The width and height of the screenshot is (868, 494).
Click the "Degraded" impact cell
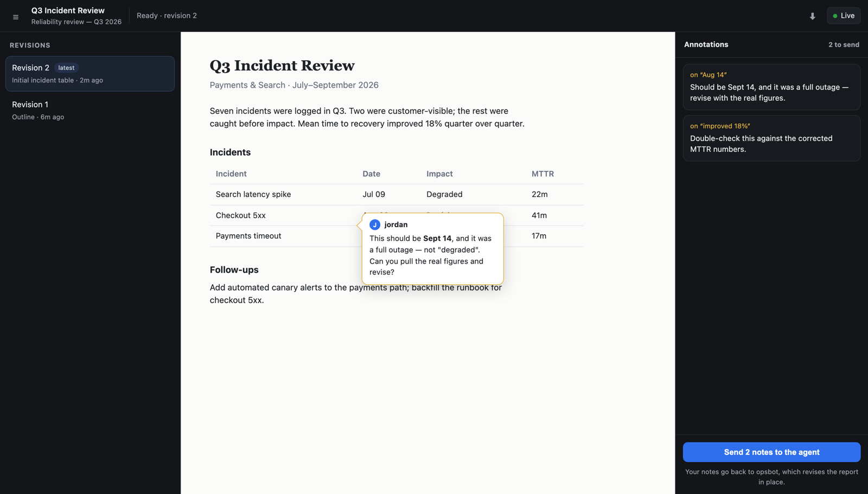click(x=444, y=194)
